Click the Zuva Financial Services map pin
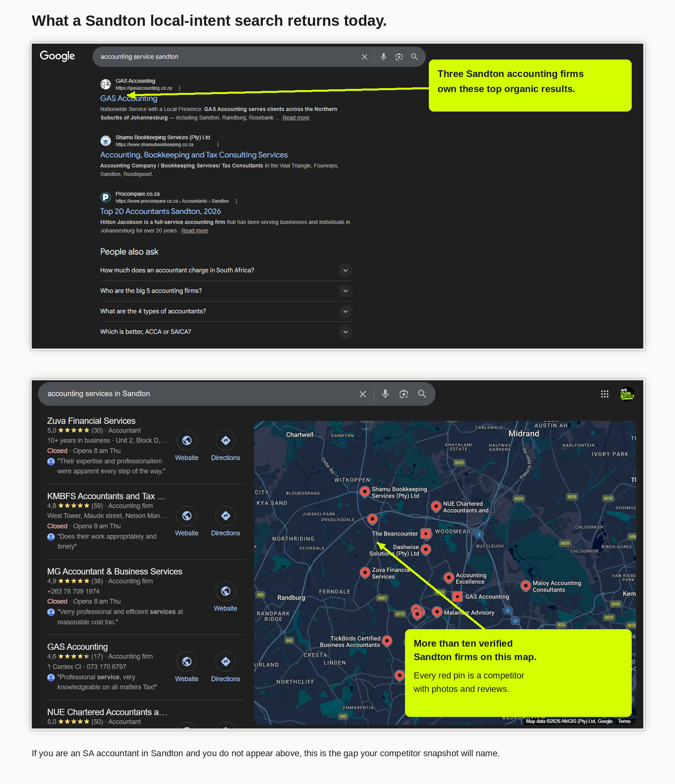675x784 pixels. [x=364, y=572]
